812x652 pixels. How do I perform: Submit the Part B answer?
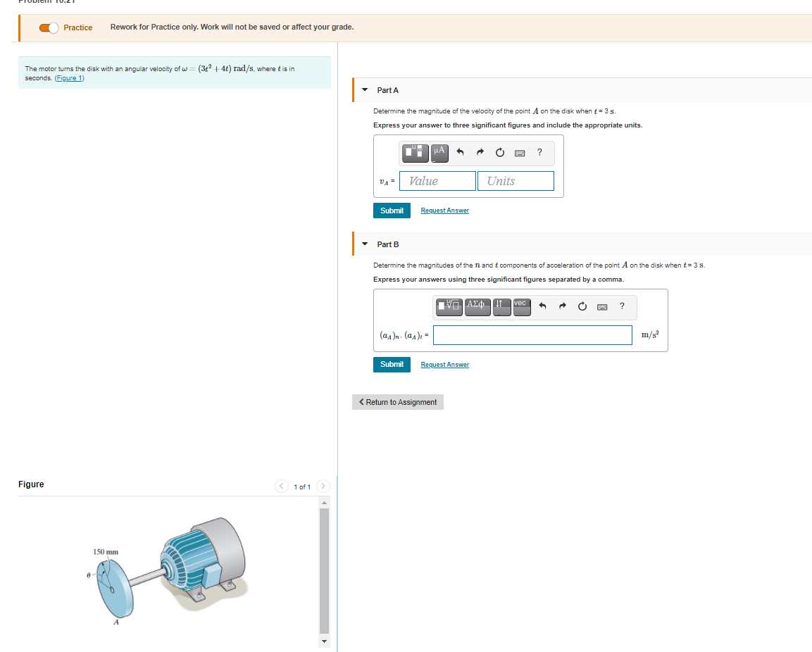coord(392,364)
